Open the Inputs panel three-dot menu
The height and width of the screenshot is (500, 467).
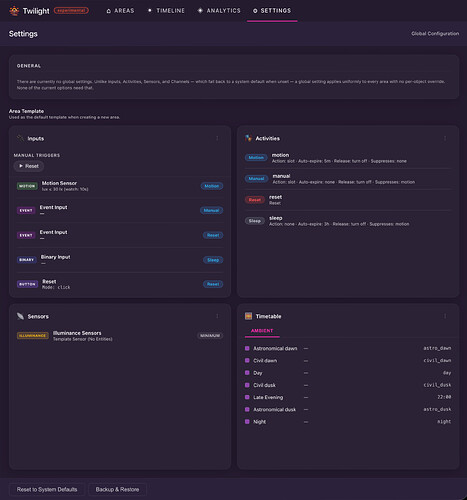coord(217,138)
